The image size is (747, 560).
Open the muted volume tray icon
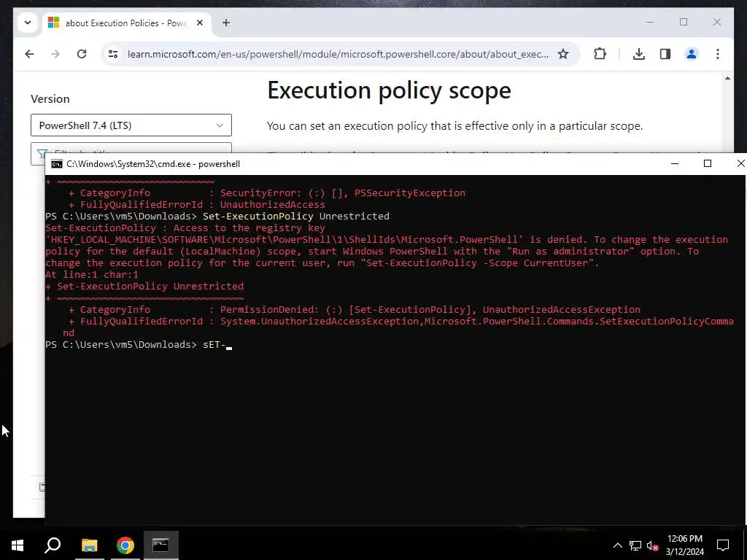(x=652, y=545)
